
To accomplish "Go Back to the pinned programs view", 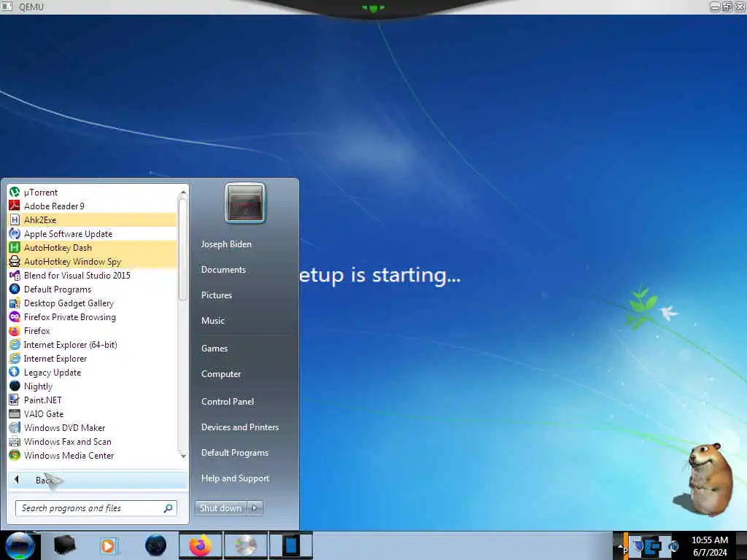I will (98, 480).
